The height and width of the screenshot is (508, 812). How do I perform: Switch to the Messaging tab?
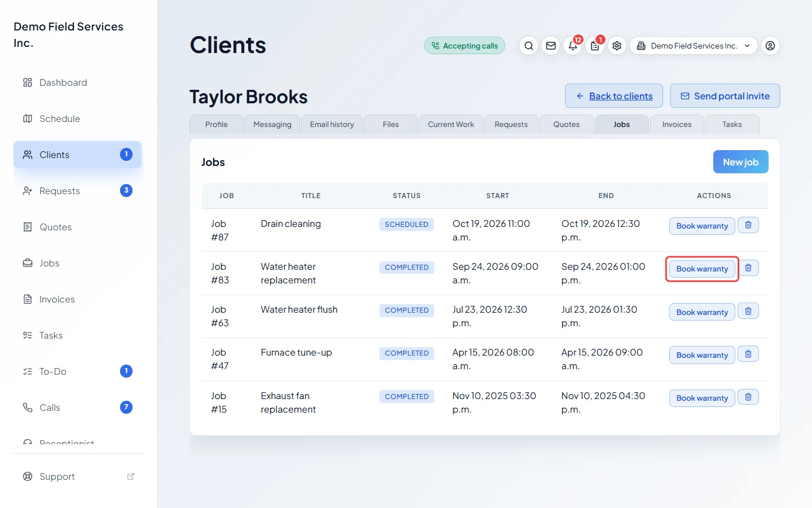click(x=272, y=124)
